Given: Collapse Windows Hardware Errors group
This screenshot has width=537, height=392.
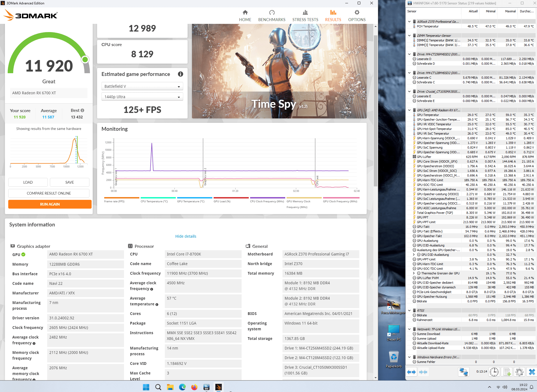Looking at the screenshot, I should [409, 357].
